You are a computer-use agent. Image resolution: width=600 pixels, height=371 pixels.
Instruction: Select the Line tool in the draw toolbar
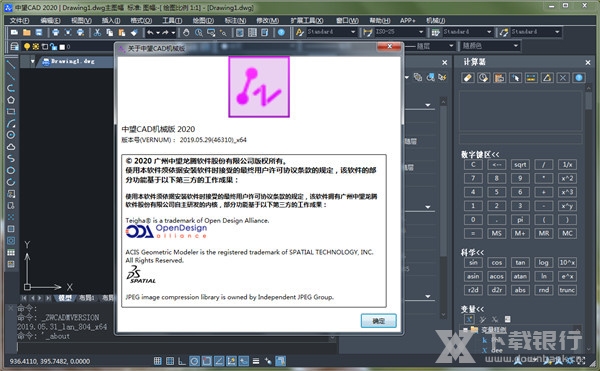click(11, 65)
